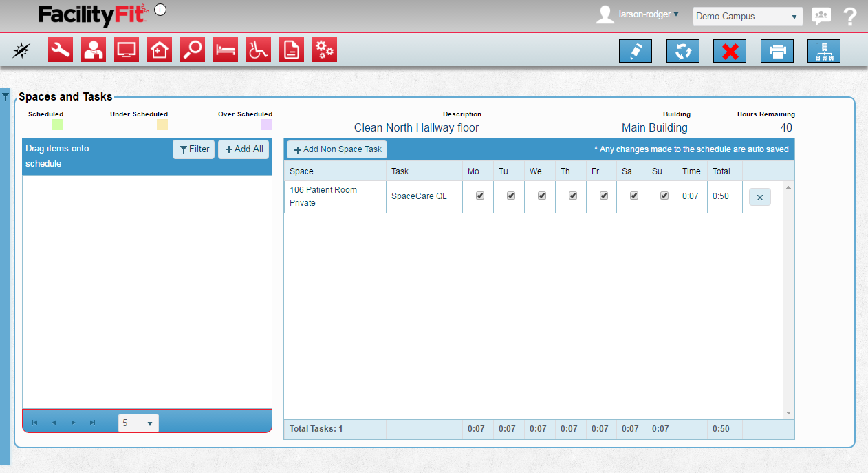
Task: Uncheck the Monday checkbox for SpaceCare QL
Action: tap(480, 196)
